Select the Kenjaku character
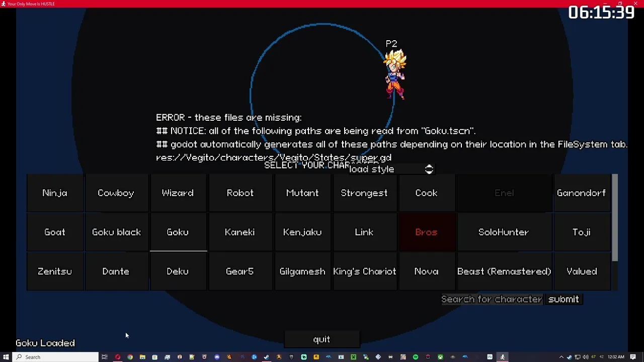This screenshot has width=644, height=362. coord(302,232)
